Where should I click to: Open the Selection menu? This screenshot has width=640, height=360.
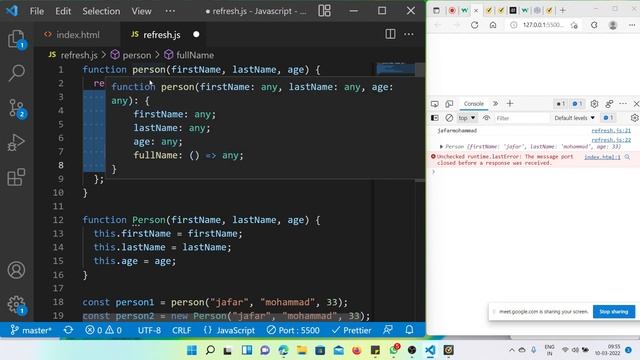[101, 11]
